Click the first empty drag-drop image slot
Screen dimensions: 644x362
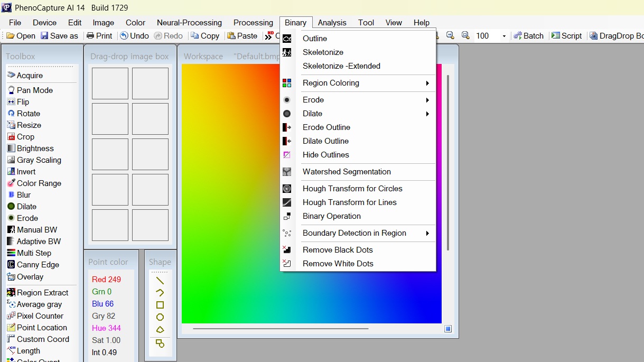pos(110,83)
